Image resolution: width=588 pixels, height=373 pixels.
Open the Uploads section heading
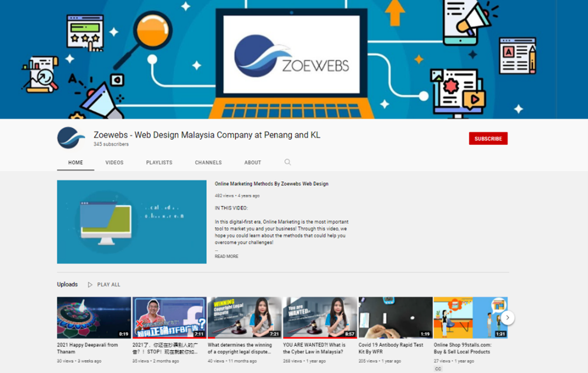[x=67, y=285]
